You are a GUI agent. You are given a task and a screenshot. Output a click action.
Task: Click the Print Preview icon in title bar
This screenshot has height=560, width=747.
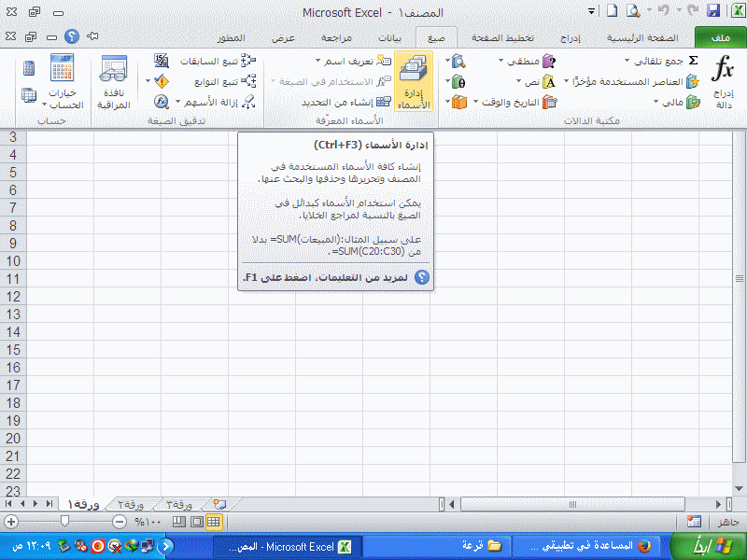(633, 11)
